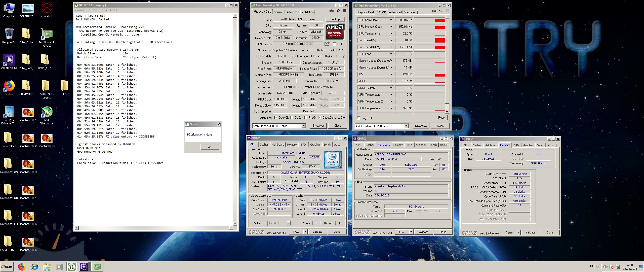Open the GPUPI 3.2 Legacy folder

[47, 89]
